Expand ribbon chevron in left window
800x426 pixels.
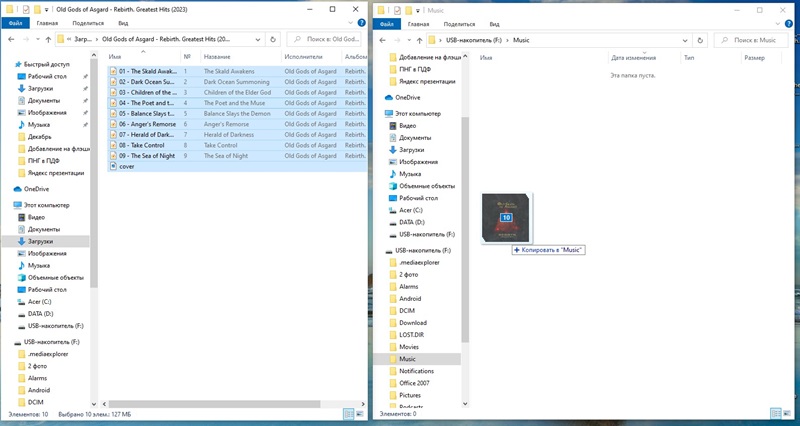tap(351, 23)
